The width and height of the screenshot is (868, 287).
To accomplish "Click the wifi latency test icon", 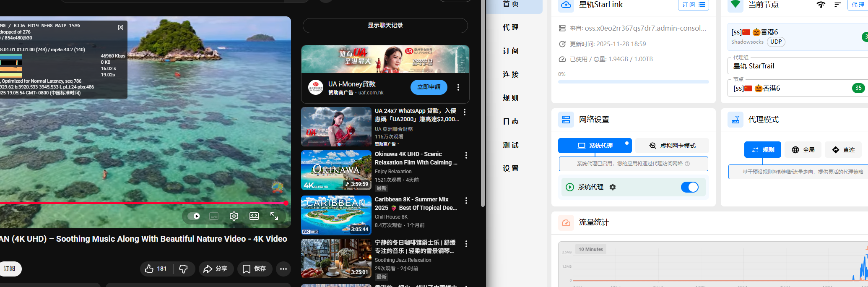I will pos(821,5).
